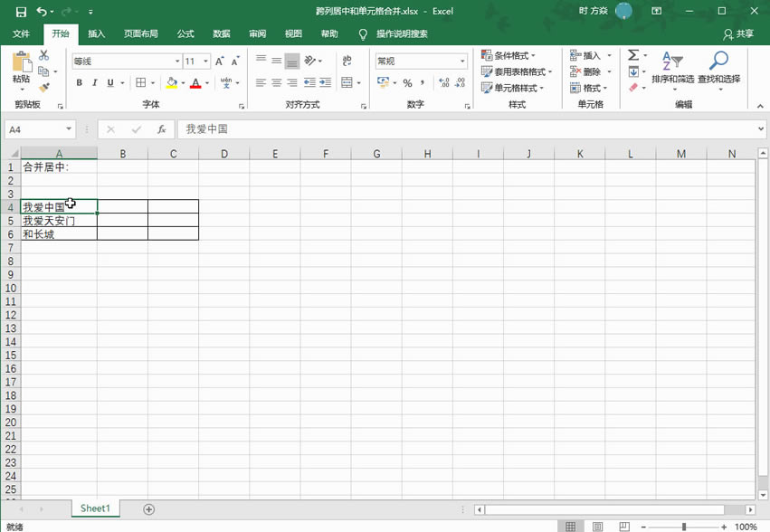The height and width of the screenshot is (532, 770).
Task: Click 套用表格格式 (Format as Table)
Action: click(x=516, y=71)
